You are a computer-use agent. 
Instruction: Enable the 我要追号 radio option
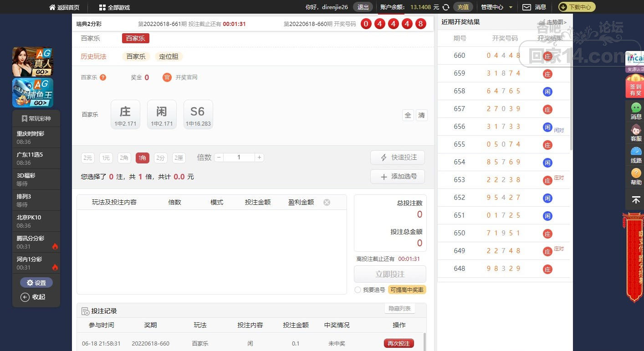(x=358, y=290)
